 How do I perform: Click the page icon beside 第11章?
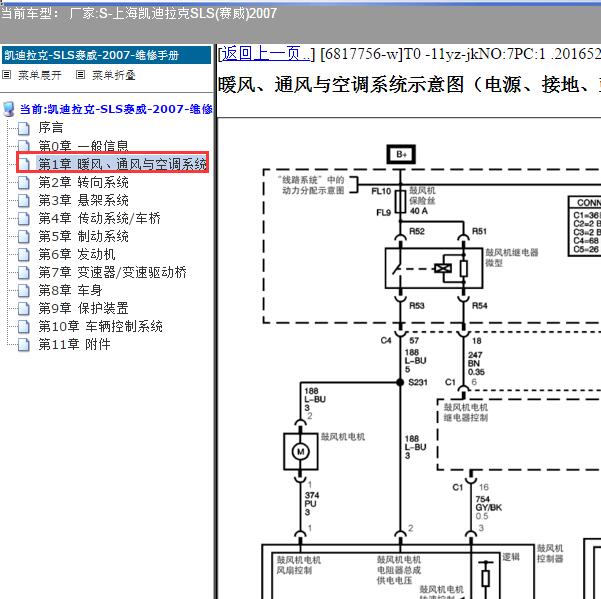(x=24, y=345)
